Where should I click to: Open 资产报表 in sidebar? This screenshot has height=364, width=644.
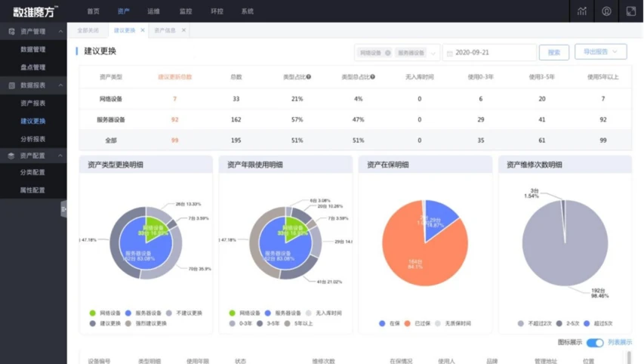point(33,103)
